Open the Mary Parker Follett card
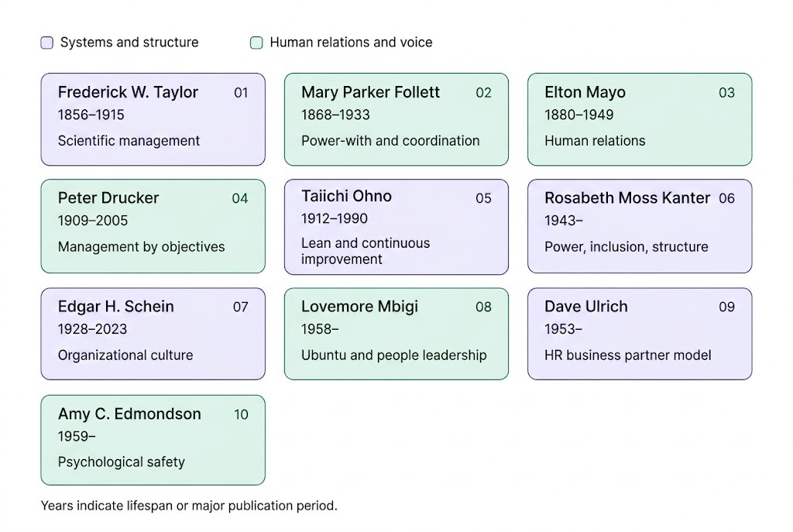The height and width of the screenshot is (532, 793). (x=396, y=119)
